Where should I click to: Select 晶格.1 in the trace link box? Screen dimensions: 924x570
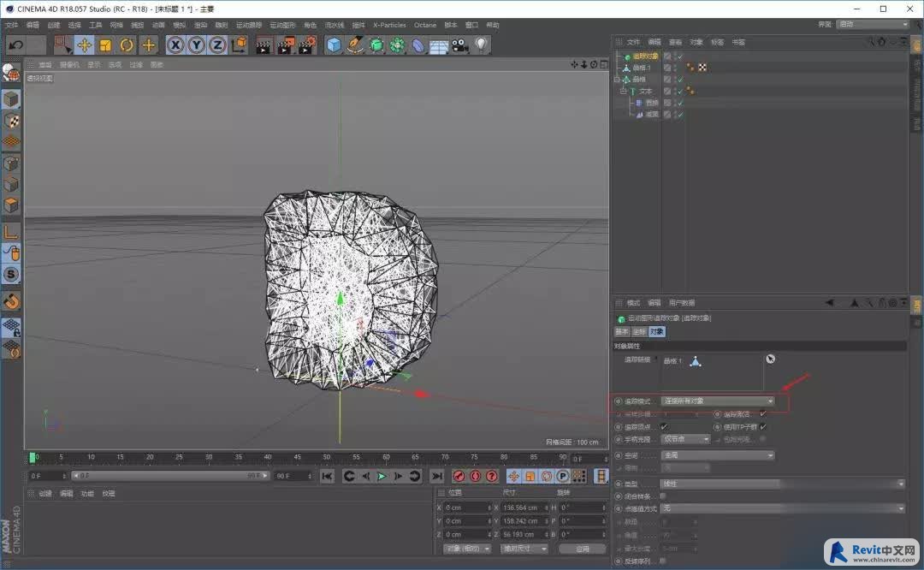coord(672,361)
